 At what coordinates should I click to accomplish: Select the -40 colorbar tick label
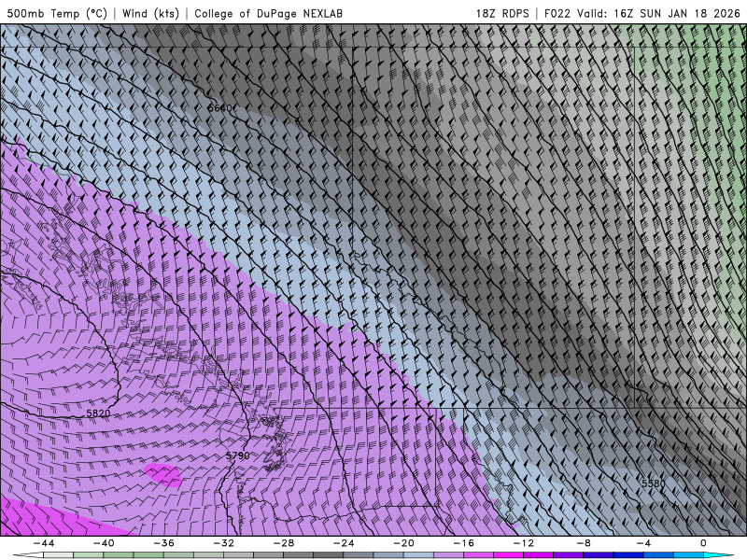[104, 543]
